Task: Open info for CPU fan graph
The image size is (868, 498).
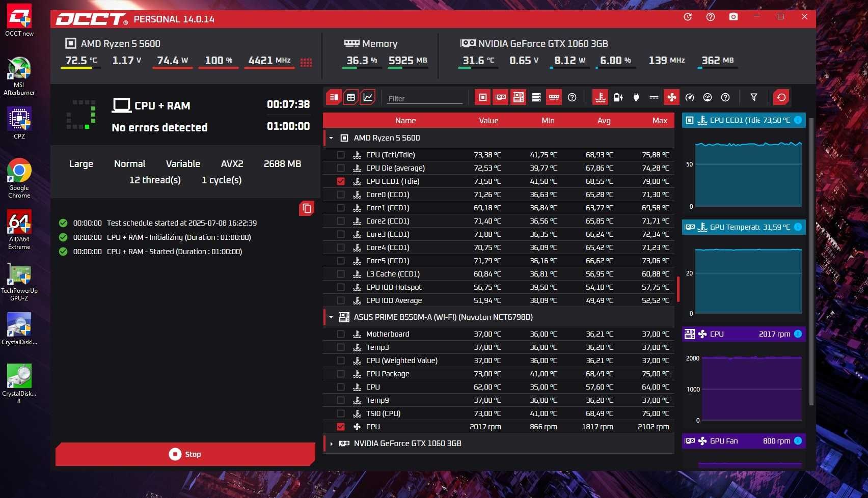Action: click(798, 334)
